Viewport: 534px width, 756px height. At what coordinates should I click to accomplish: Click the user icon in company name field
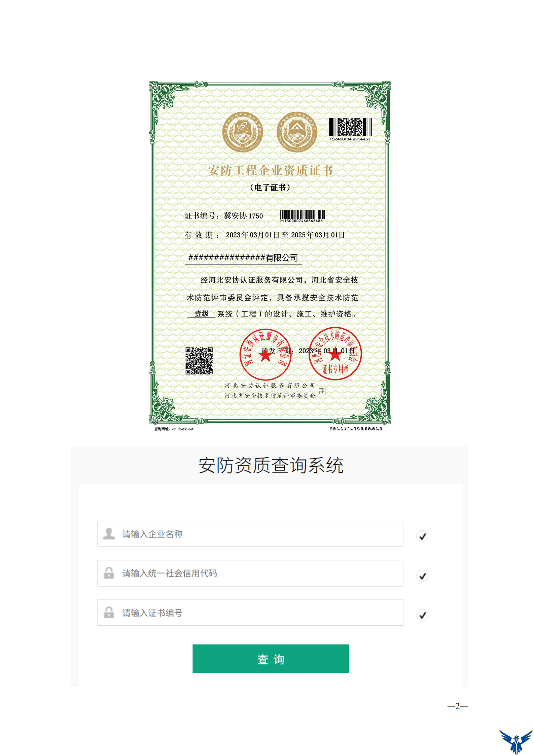click(x=109, y=533)
